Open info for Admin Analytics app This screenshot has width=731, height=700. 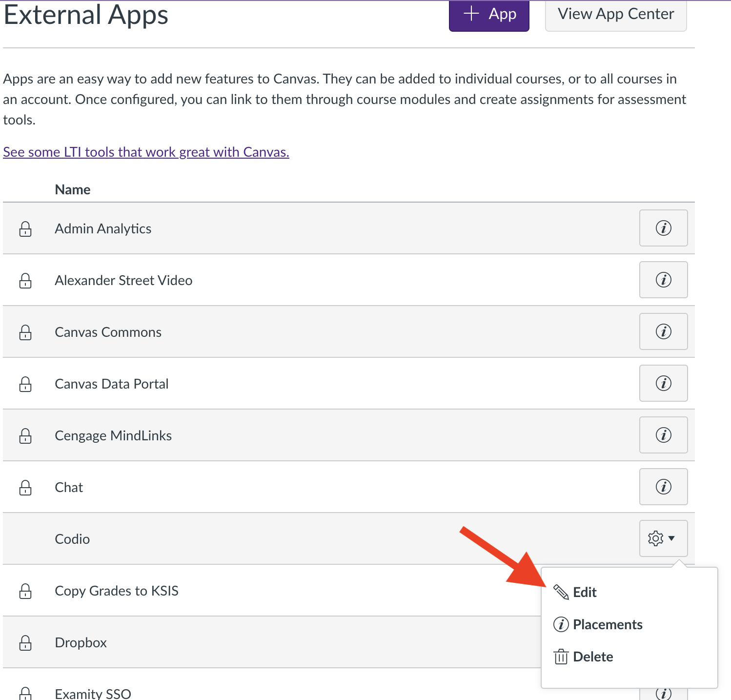click(x=663, y=228)
